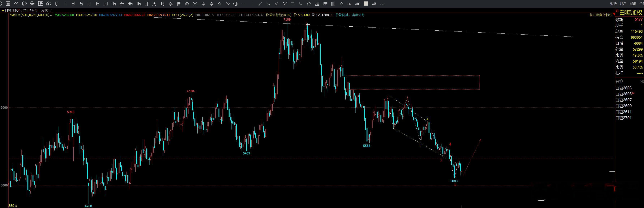The height and width of the screenshot is (208, 644).
Task: Select contract 白糖2605
Action: pyautogui.click(x=623, y=94)
